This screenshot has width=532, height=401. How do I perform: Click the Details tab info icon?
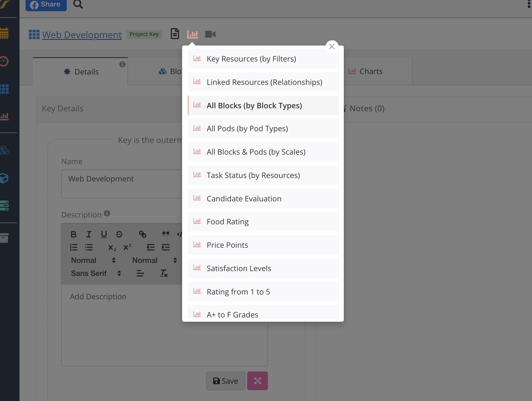tap(122, 64)
